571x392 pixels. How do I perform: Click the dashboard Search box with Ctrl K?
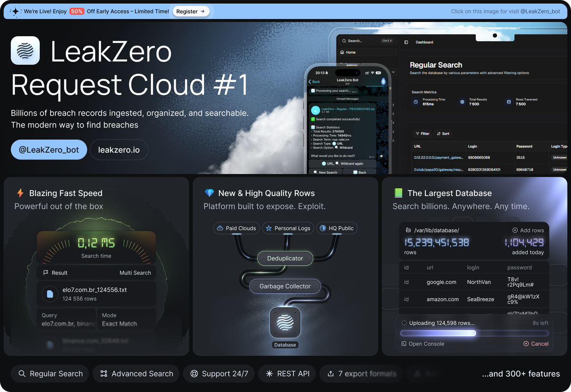[x=367, y=41]
